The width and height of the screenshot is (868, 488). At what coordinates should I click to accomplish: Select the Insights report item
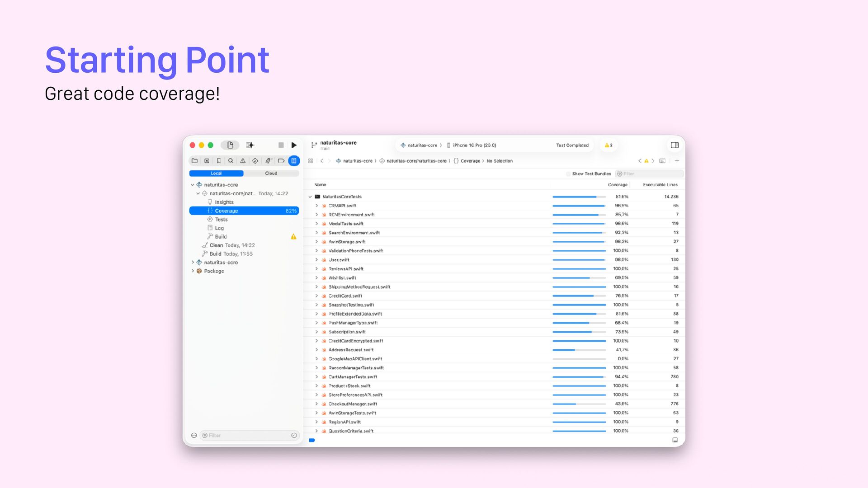(224, 202)
